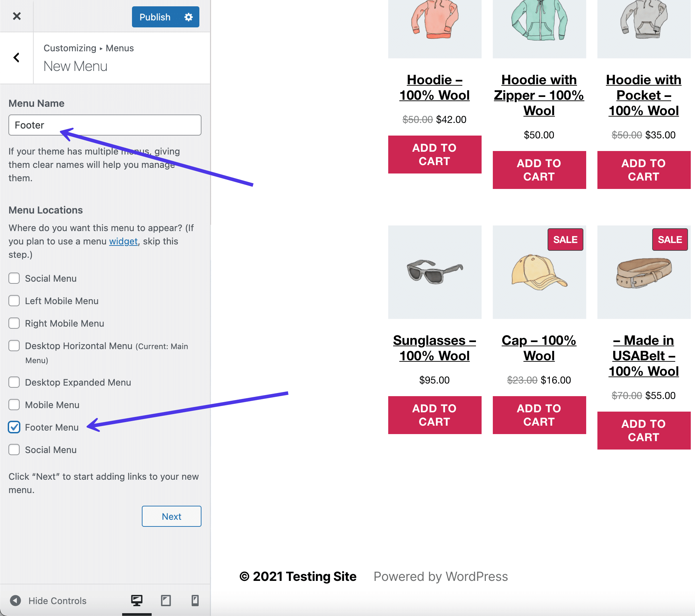Enable the Footer Menu checkbox
695x616 pixels.
tap(14, 427)
